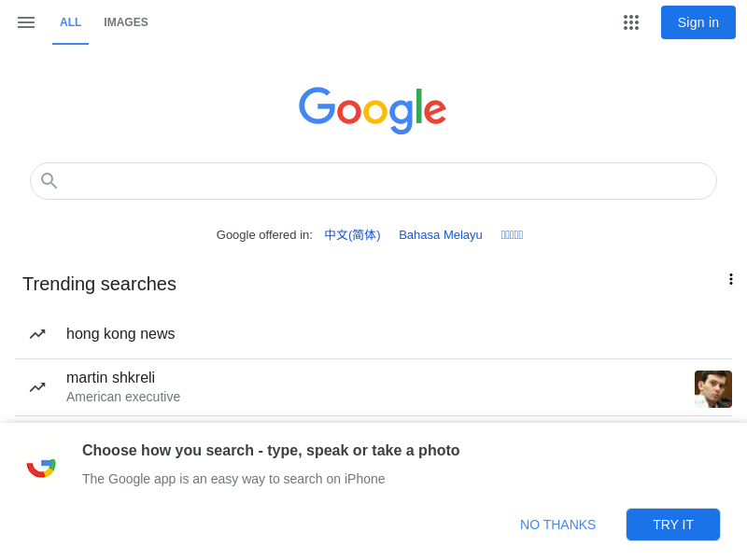Open the hamburger main menu
The width and height of the screenshot is (747, 560).
(26, 22)
